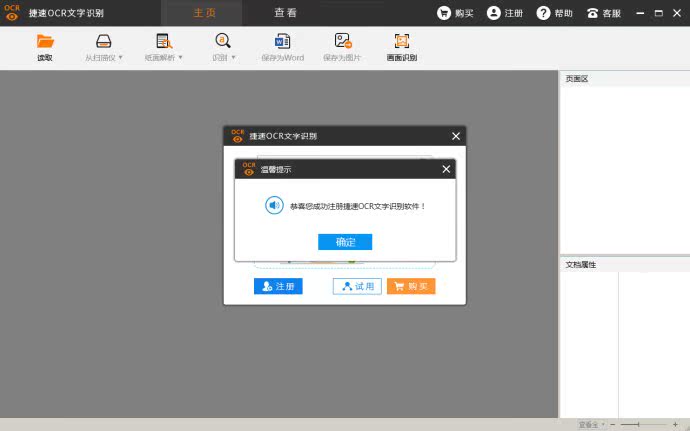Click the 纸面解析 page analysis icon

coord(164,41)
